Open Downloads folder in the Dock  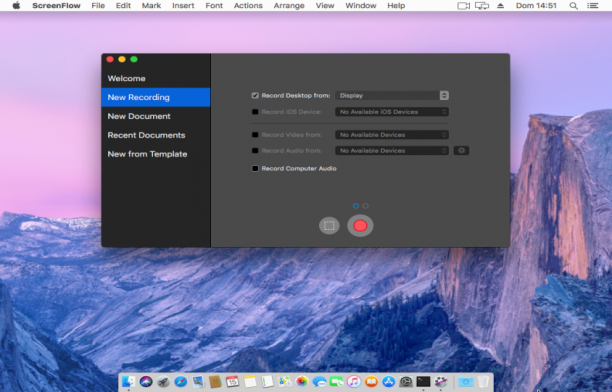coord(466,381)
